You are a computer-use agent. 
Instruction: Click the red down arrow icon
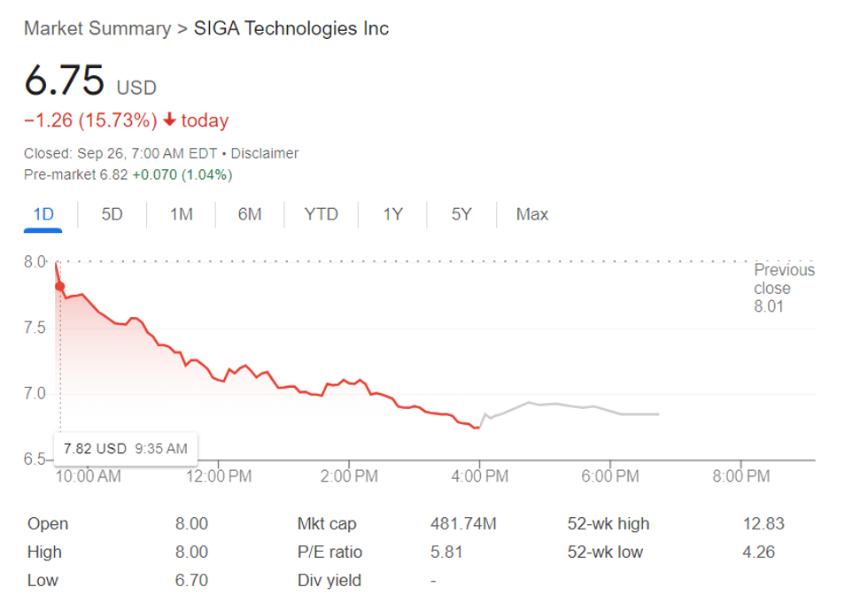169,120
